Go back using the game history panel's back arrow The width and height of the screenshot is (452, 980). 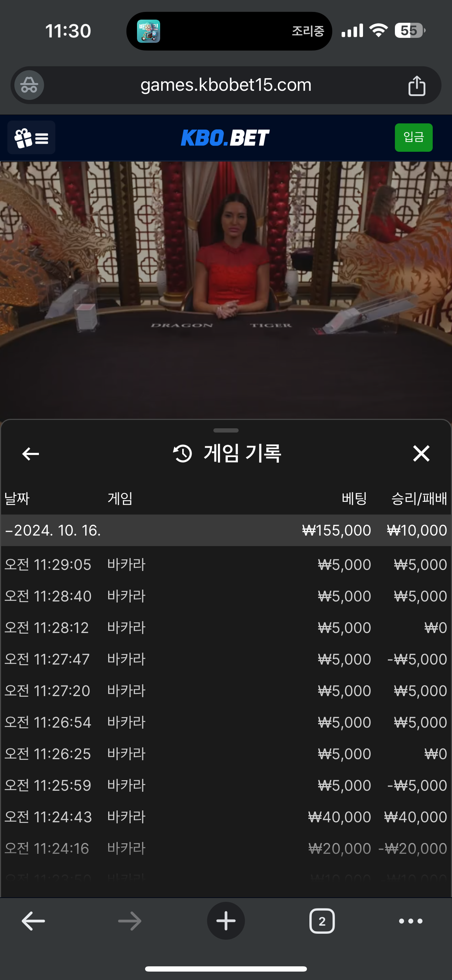pos(30,454)
